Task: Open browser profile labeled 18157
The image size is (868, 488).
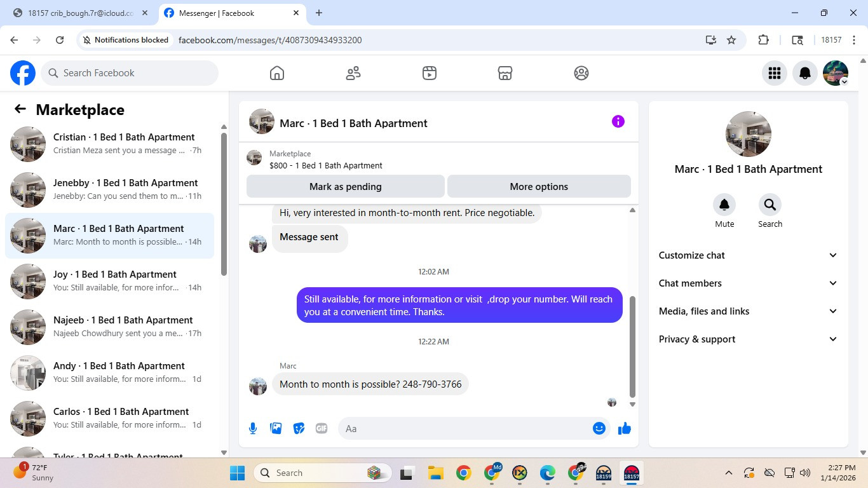Action: point(831,40)
